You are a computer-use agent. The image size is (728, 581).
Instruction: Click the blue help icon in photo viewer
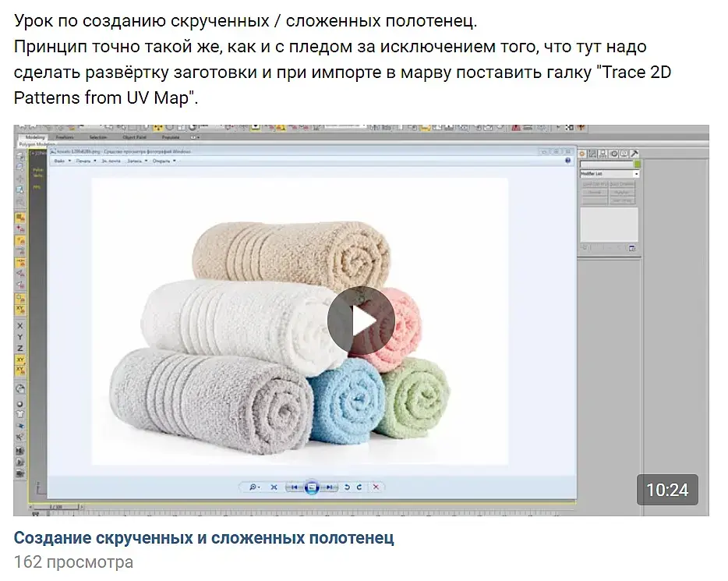567,161
